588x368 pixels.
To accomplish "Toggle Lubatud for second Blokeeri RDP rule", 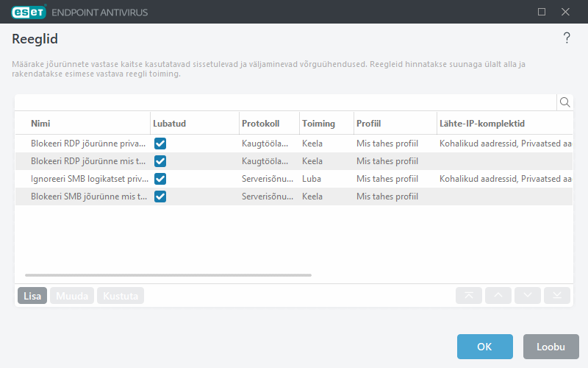I will 160,161.
